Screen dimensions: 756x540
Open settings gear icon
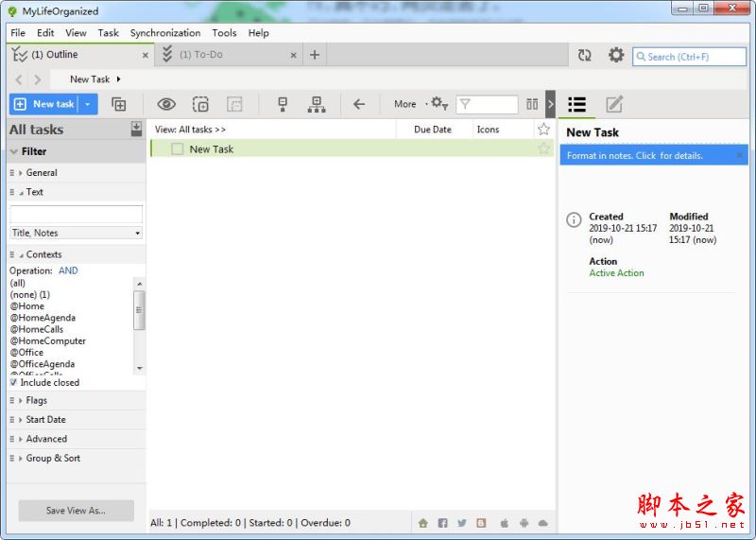pos(616,55)
